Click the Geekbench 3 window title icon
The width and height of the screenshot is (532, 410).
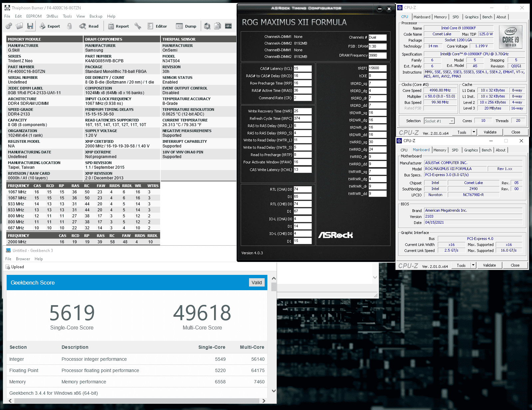click(8, 250)
